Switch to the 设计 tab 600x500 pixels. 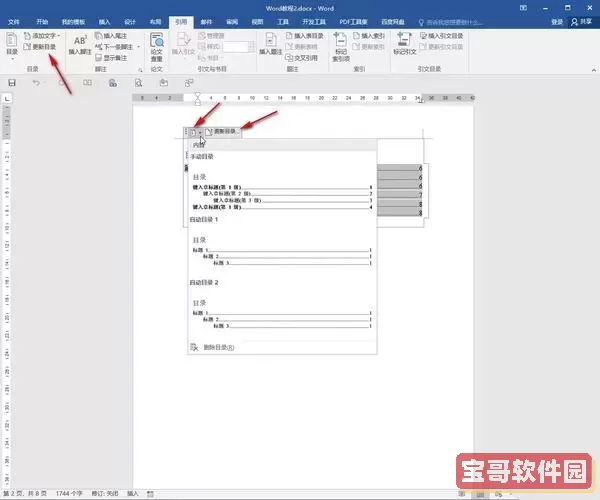[x=130, y=22]
